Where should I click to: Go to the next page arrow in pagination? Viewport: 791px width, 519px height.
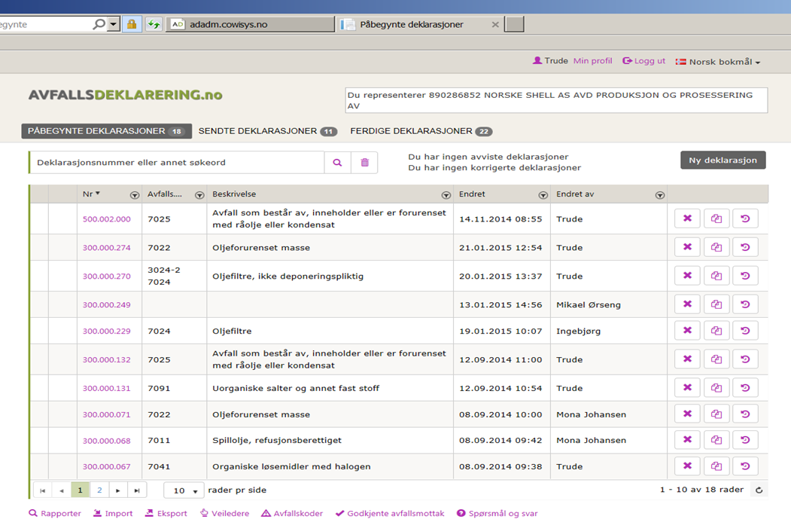click(118, 490)
